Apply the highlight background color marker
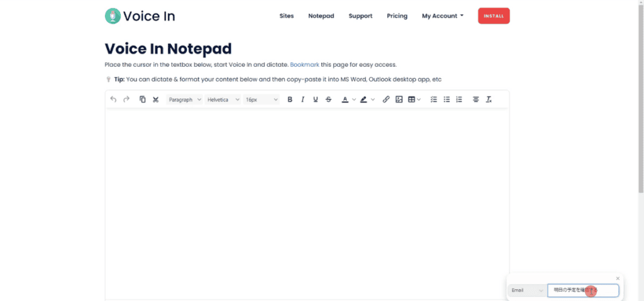The image size is (644, 301). pos(364,99)
